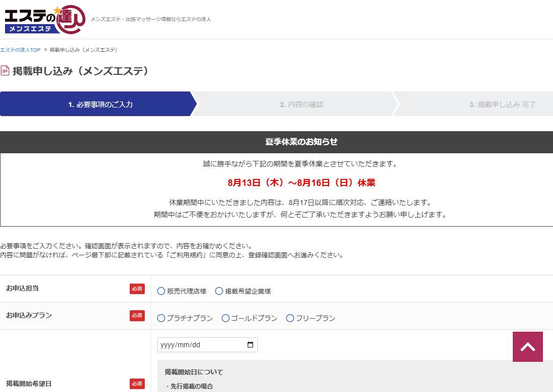Click the yyyy/mm/dd date input field
The width and height of the screenshot is (553, 392).
coord(207,345)
